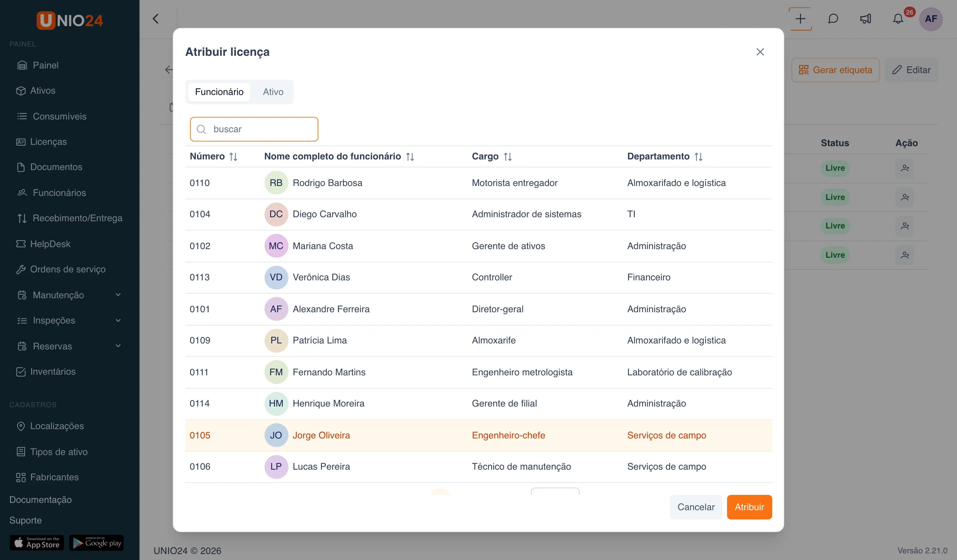957x560 pixels.
Task: Open the megaphone announcements icon
Action: [x=866, y=19]
